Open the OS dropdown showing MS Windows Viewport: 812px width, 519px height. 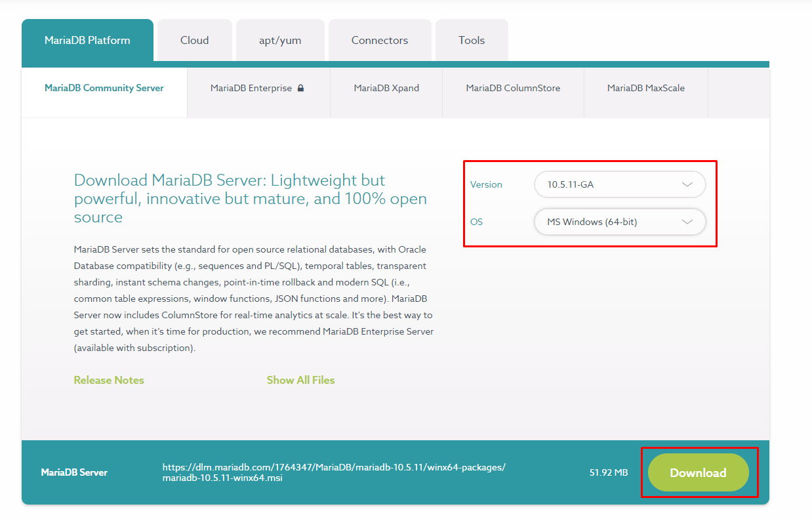click(x=620, y=222)
